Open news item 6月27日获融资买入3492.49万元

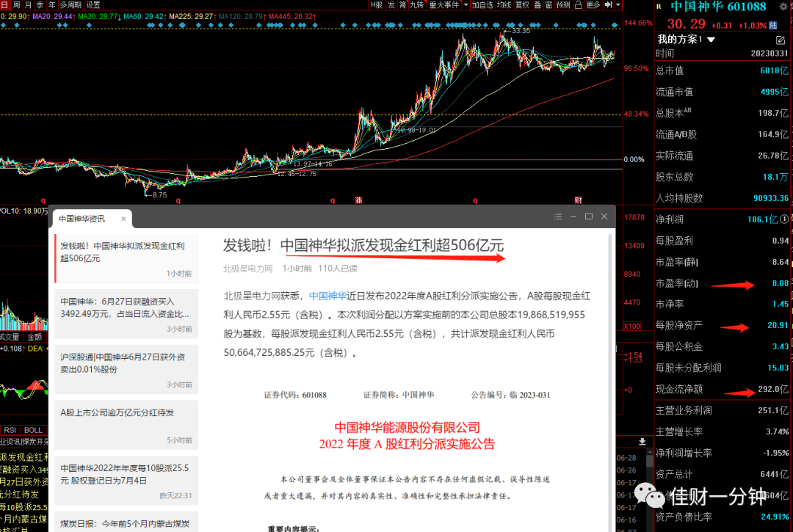126,314
